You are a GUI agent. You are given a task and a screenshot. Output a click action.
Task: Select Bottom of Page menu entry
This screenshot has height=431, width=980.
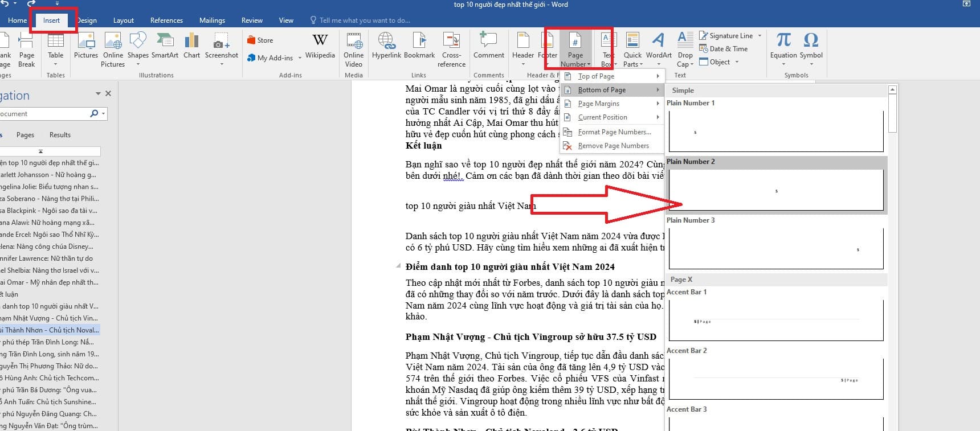[612, 90]
